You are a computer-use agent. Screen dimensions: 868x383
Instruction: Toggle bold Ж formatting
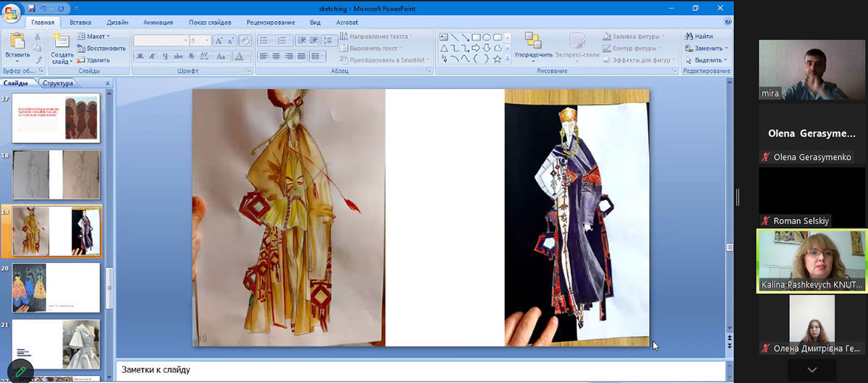pyautogui.click(x=140, y=56)
